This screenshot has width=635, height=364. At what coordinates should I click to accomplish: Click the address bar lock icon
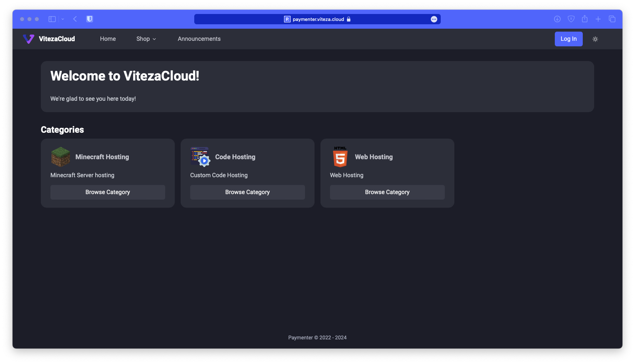pos(349,19)
